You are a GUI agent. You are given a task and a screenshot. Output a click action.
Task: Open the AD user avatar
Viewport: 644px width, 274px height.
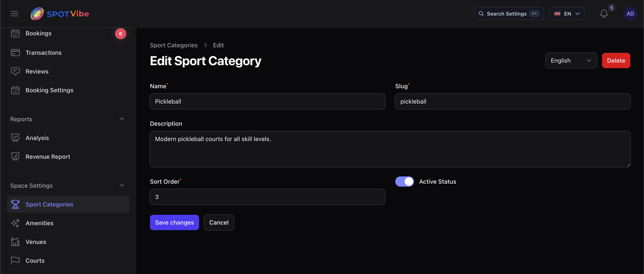pos(630,13)
